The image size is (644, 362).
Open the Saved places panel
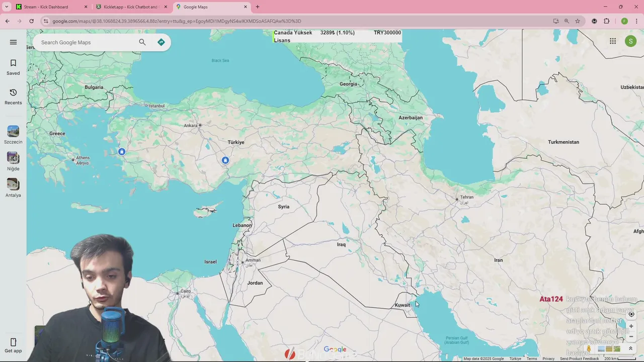[x=13, y=67]
